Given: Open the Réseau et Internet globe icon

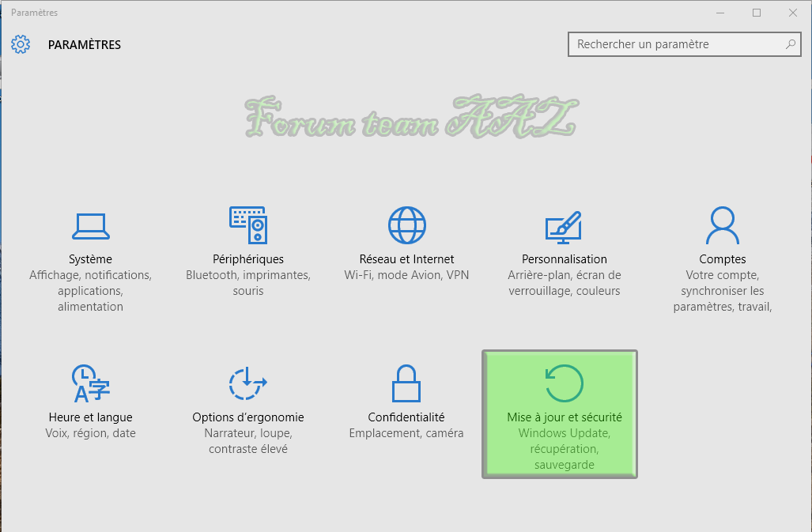Looking at the screenshot, I should point(407,225).
